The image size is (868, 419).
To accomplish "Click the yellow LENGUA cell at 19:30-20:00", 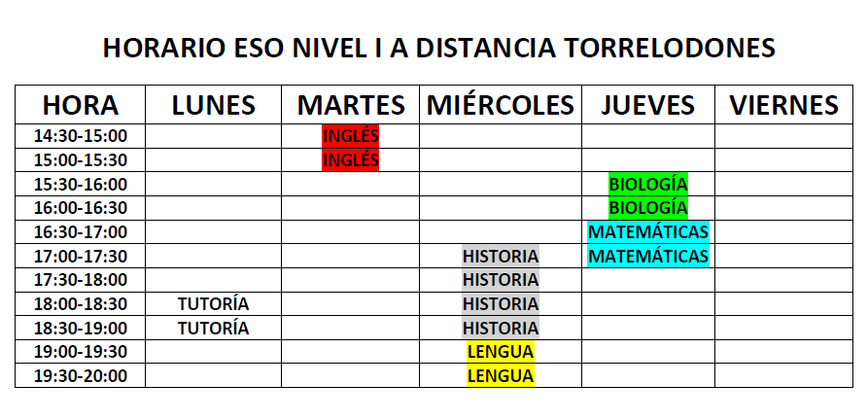I will tap(501, 376).
